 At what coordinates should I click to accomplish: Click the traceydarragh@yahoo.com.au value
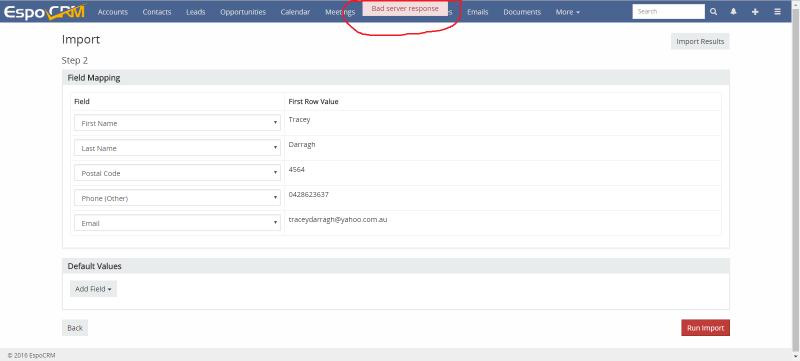pos(338,219)
